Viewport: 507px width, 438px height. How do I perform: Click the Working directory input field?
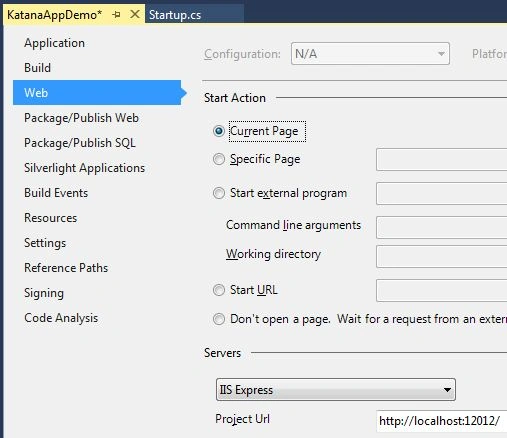coord(442,256)
